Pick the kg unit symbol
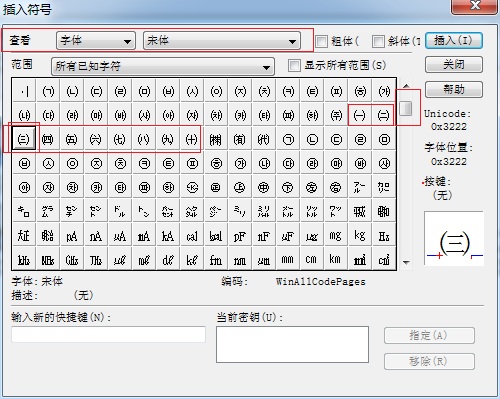The width and height of the screenshot is (500, 399). (x=360, y=235)
